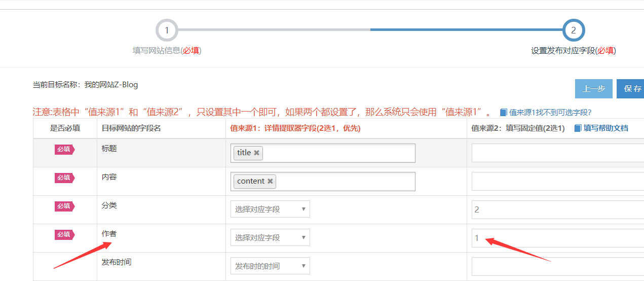Open 值来源1找不到可选字段? link

coord(550,113)
